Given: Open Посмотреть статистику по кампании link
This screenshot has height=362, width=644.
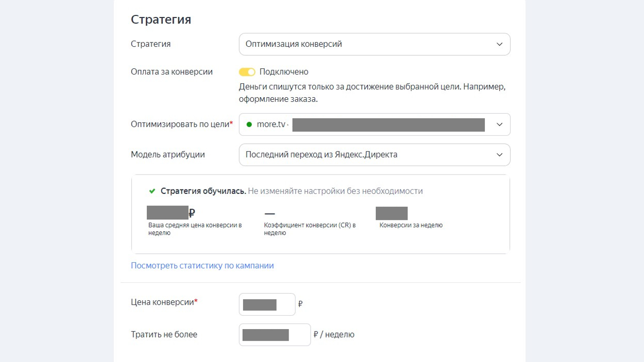Looking at the screenshot, I should [202, 266].
